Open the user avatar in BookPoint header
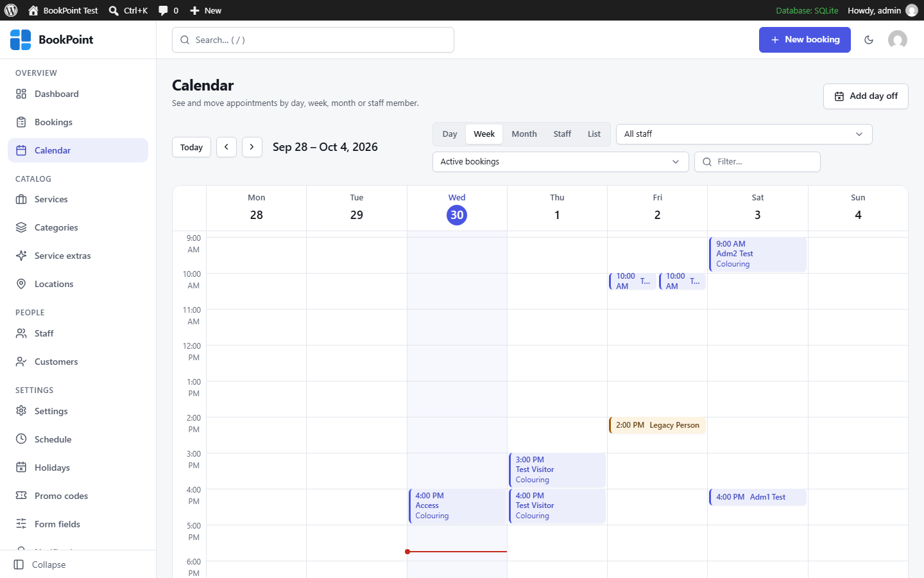The height and width of the screenshot is (578, 924). pos(898,40)
